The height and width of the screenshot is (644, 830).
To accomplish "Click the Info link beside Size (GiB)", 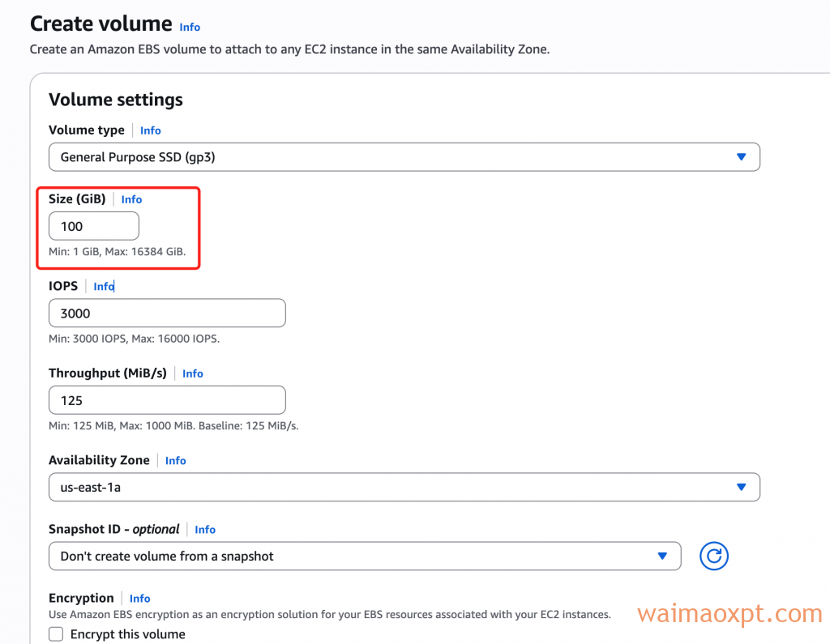I will (131, 199).
